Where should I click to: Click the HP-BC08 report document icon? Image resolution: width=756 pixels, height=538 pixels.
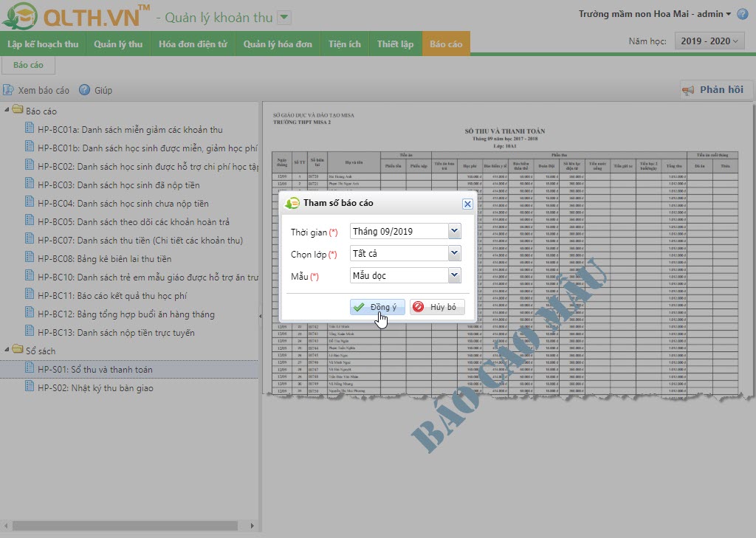click(x=30, y=257)
